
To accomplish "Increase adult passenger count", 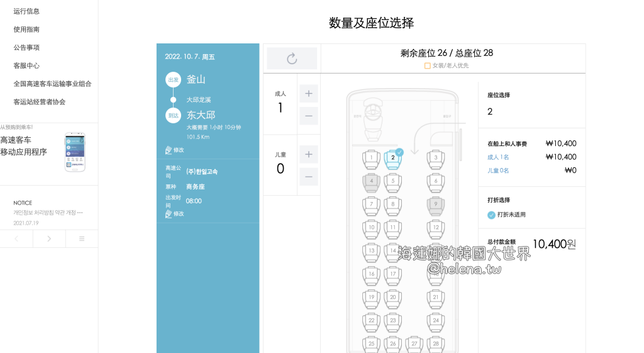I will coord(308,94).
